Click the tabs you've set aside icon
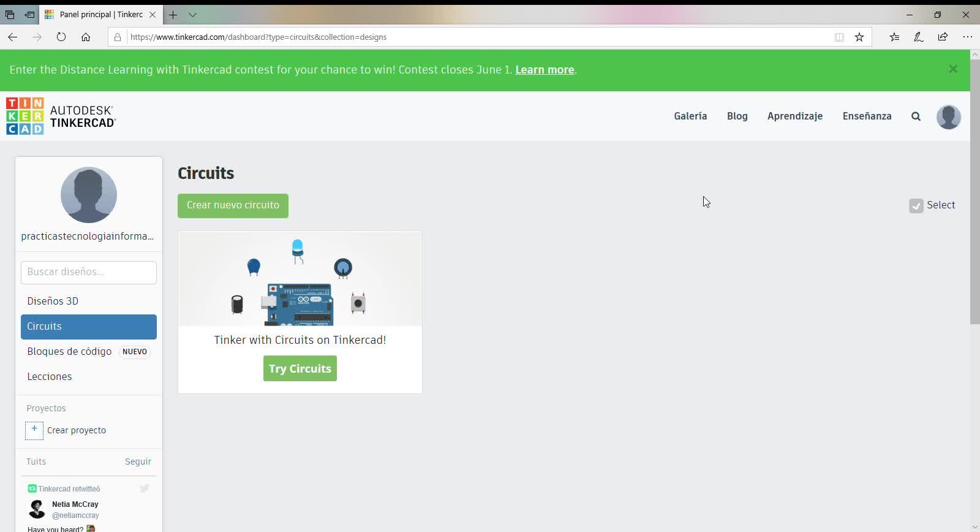Viewport: 980px width, 532px height. (10, 15)
